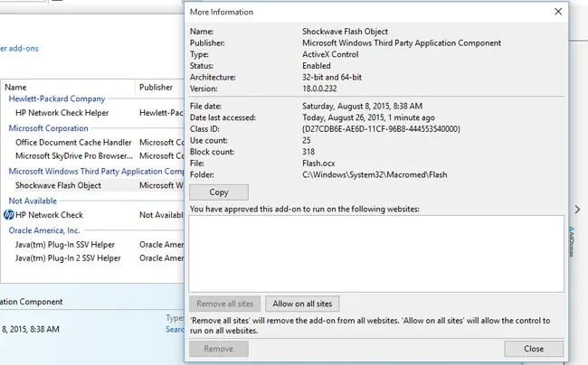
Task: Close the More Information dialog via Close button
Action: [x=534, y=349]
